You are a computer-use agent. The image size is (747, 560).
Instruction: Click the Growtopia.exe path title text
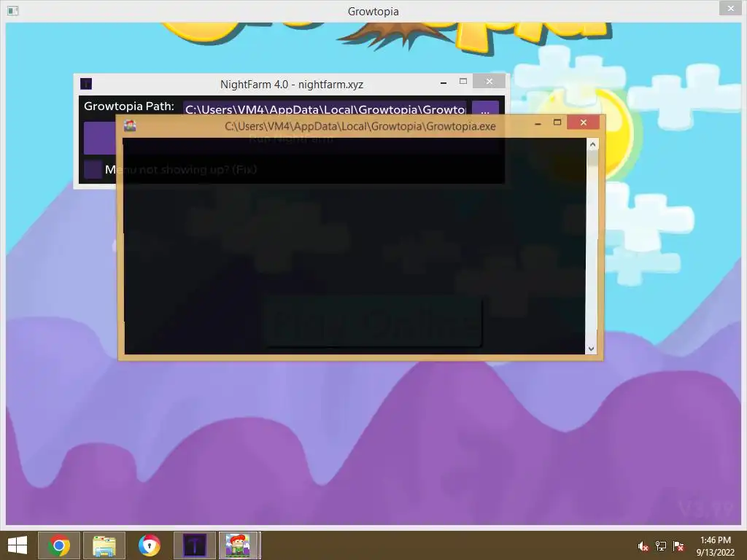(x=360, y=126)
